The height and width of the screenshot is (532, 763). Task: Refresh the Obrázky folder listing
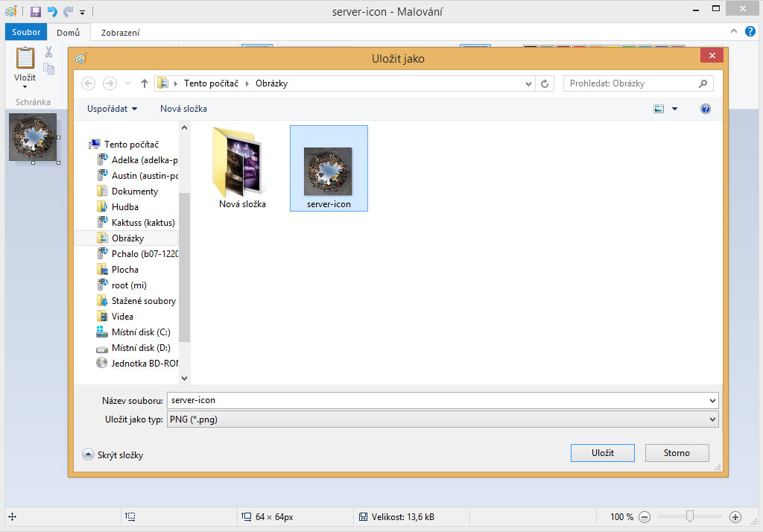pos(545,83)
